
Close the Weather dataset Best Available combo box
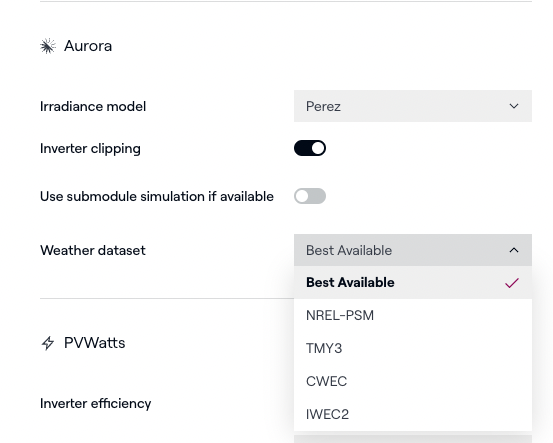[x=413, y=250]
